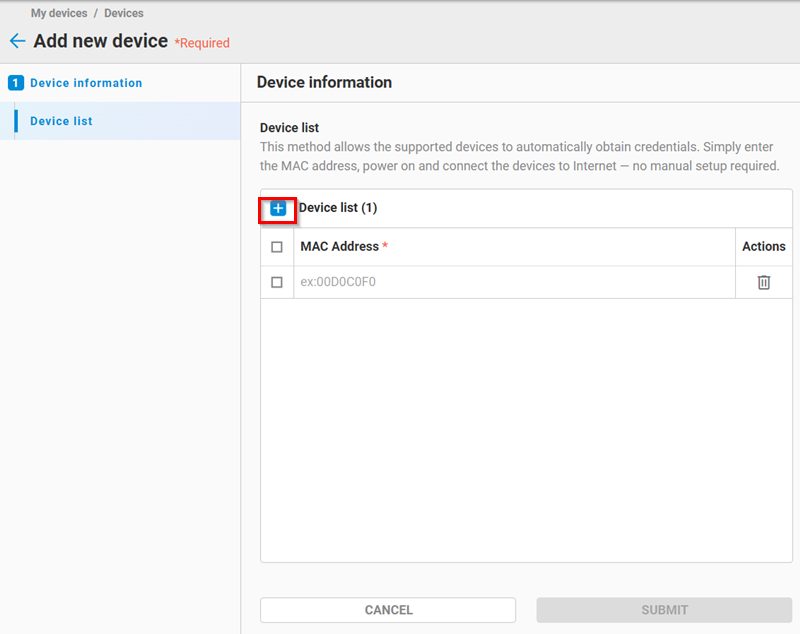The image size is (800, 634).
Task: Click the Actions column header
Action: click(764, 246)
